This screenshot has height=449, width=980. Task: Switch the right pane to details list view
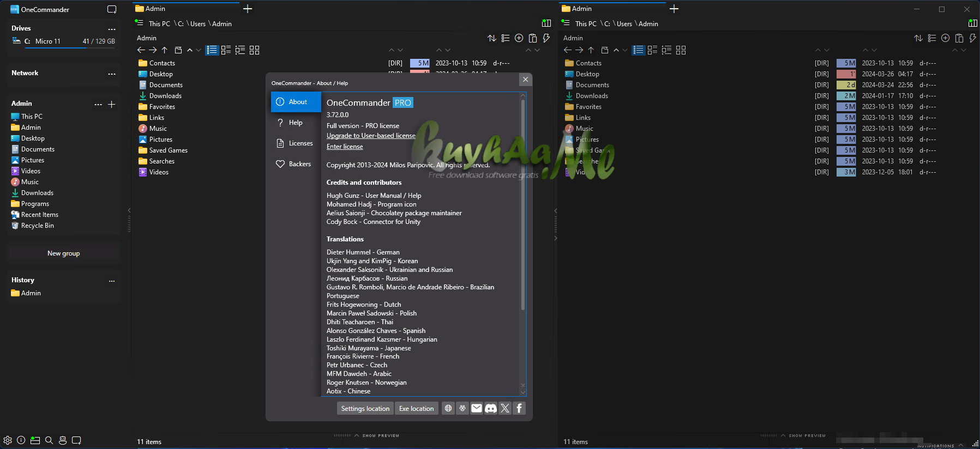tap(639, 50)
